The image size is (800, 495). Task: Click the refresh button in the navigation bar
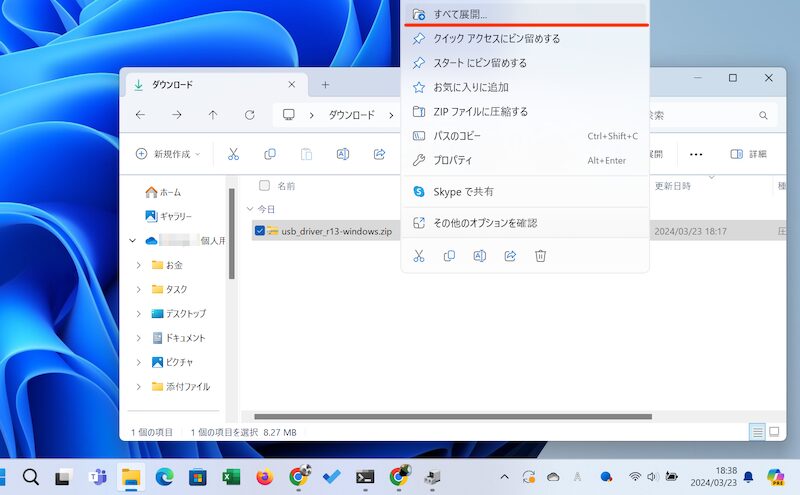[x=249, y=115]
